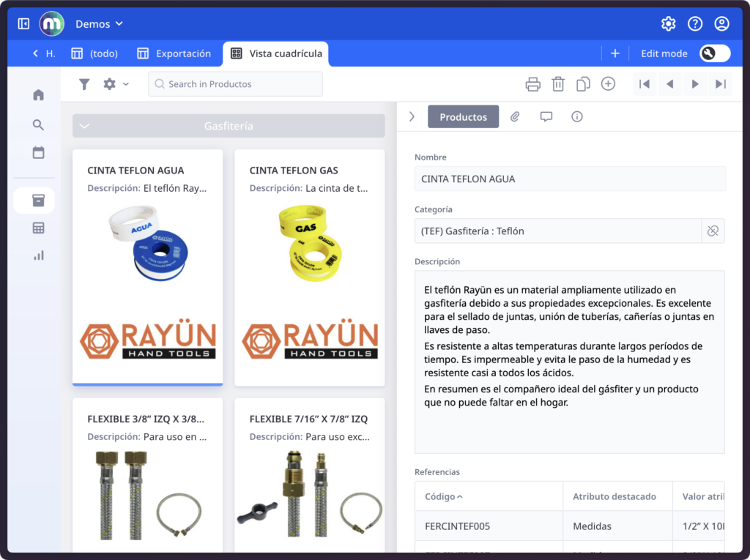Click the Categoría field value

(557, 231)
